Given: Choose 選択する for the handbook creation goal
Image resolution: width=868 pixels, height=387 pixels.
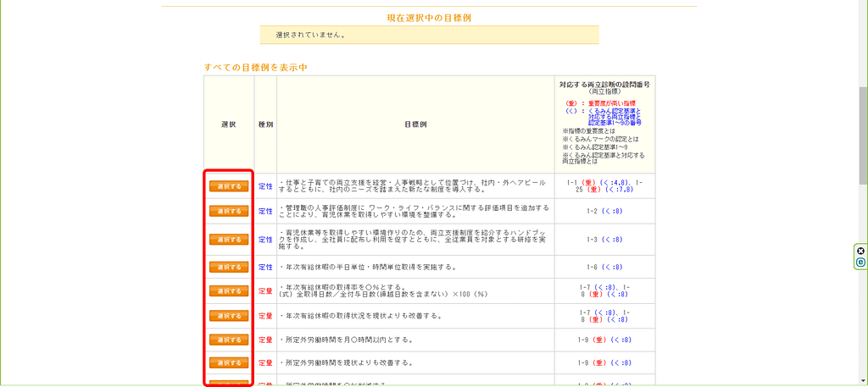Looking at the screenshot, I should (x=229, y=240).
